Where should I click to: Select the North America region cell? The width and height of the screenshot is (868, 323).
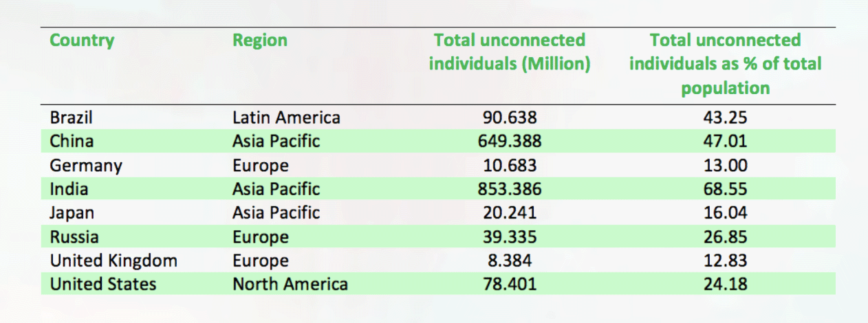click(290, 285)
